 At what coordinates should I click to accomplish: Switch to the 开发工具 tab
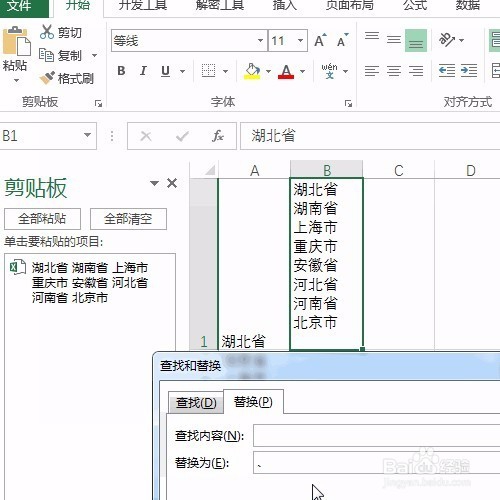tap(143, 5)
